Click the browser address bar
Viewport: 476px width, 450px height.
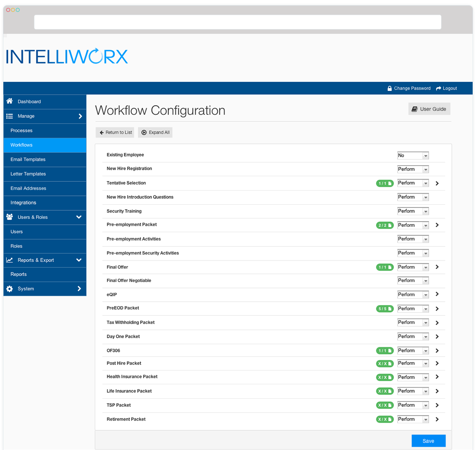238,22
